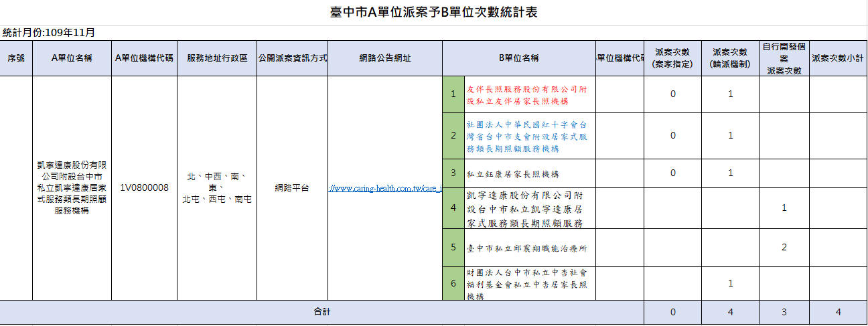The image size is (868, 326).
Task: Select 自行開發 value 2 in 邱寰翔 row
Action: click(784, 248)
